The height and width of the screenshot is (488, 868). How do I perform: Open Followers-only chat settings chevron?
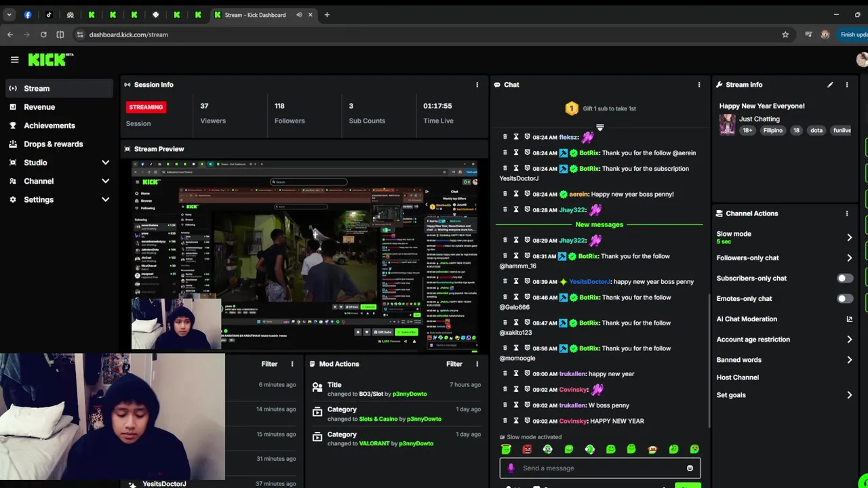coord(849,258)
